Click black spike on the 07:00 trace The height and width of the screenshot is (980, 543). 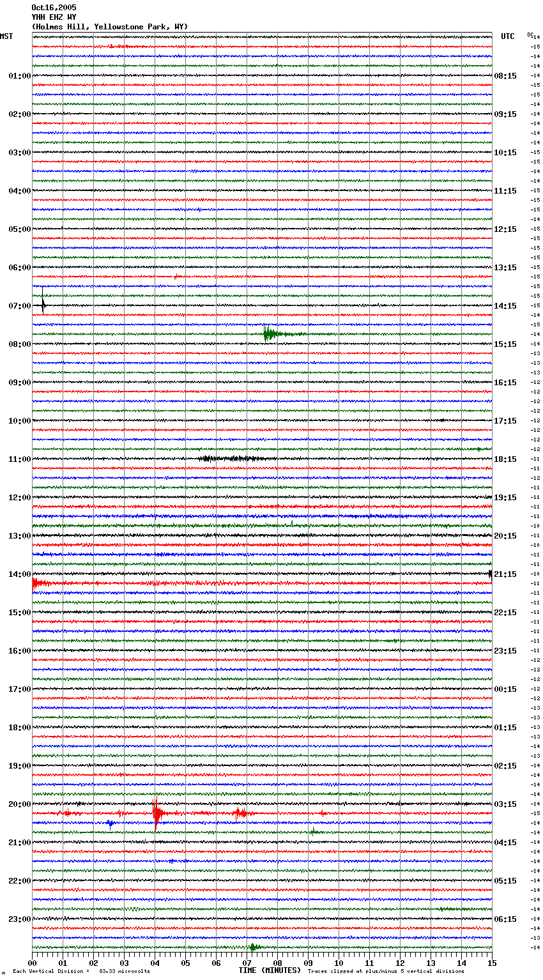click(43, 302)
